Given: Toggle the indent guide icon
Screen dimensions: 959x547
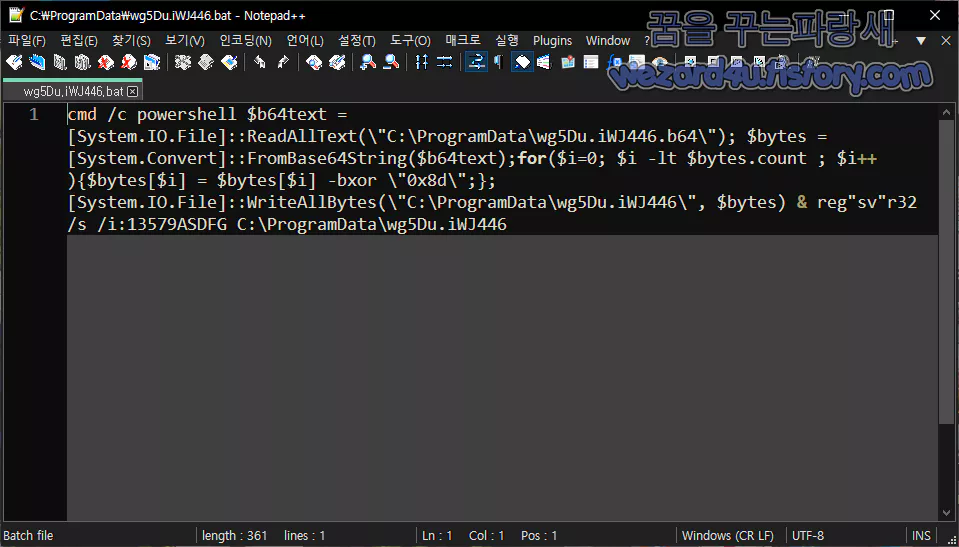Looking at the screenshot, I should [x=522, y=62].
